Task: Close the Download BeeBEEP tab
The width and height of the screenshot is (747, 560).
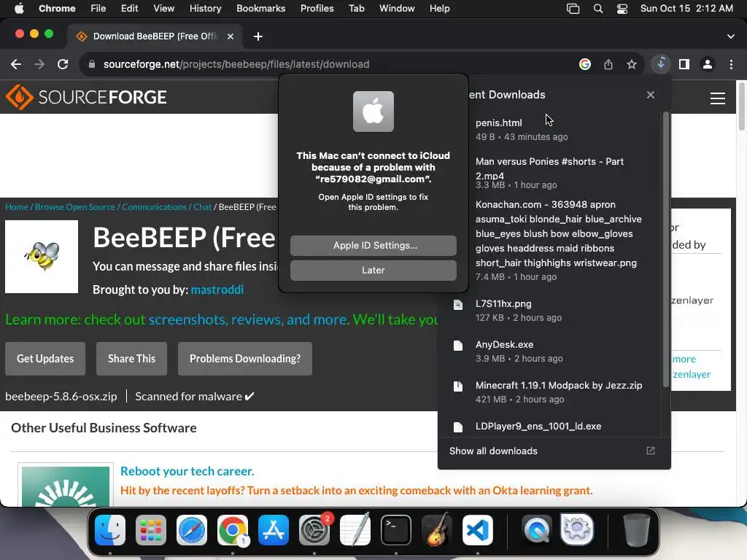Action: coord(231,36)
